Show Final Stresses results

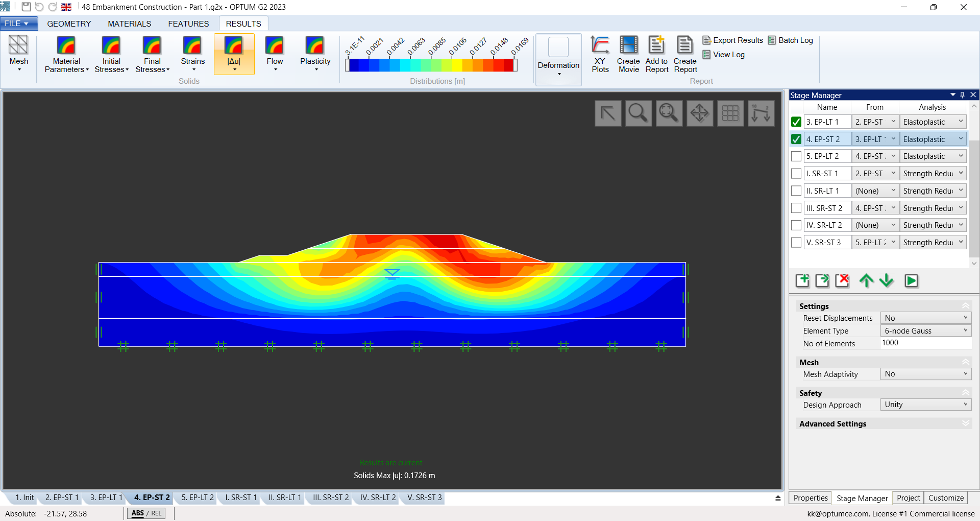point(152,53)
